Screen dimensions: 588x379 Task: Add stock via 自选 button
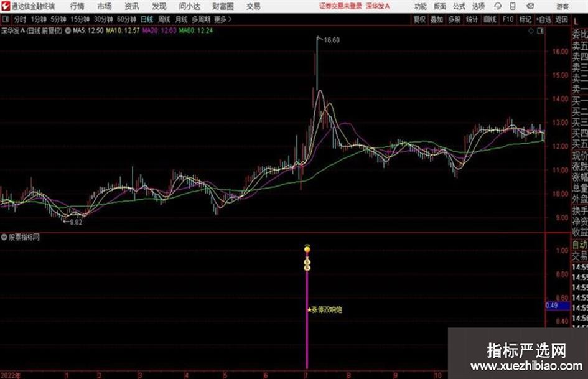point(543,19)
